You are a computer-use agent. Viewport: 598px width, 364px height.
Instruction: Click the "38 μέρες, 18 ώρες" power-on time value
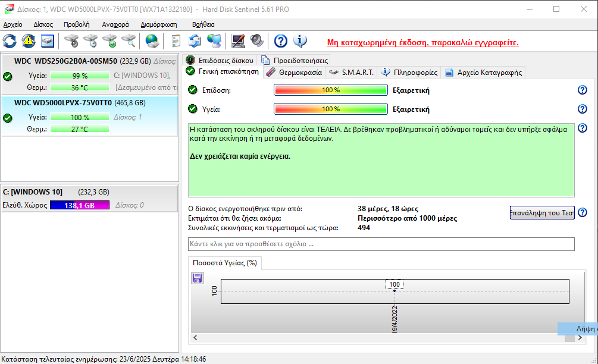point(388,209)
